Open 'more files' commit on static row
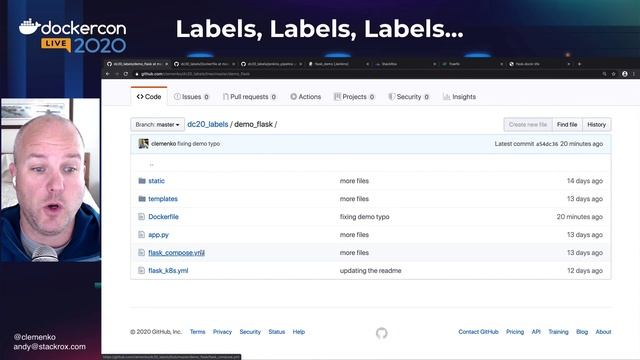 click(x=354, y=181)
